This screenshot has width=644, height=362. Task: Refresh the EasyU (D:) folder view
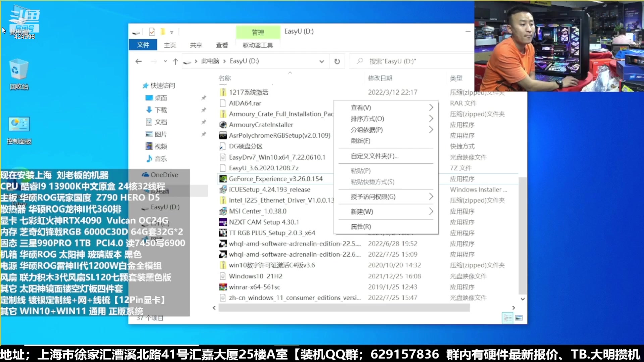[x=337, y=61]
